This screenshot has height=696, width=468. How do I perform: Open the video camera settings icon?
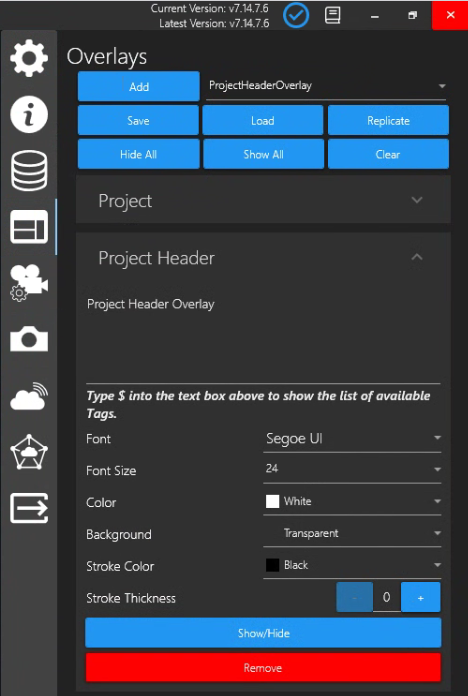click(29, 283)
